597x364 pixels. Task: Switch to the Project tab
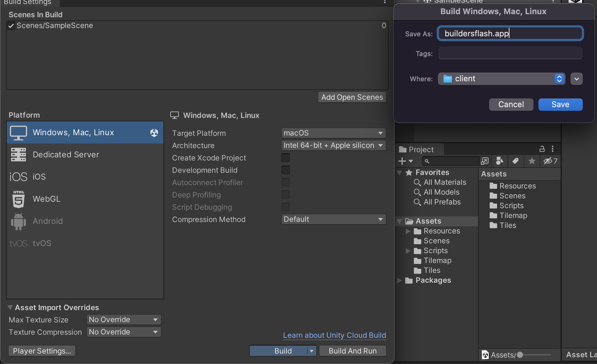click(420, 149)
